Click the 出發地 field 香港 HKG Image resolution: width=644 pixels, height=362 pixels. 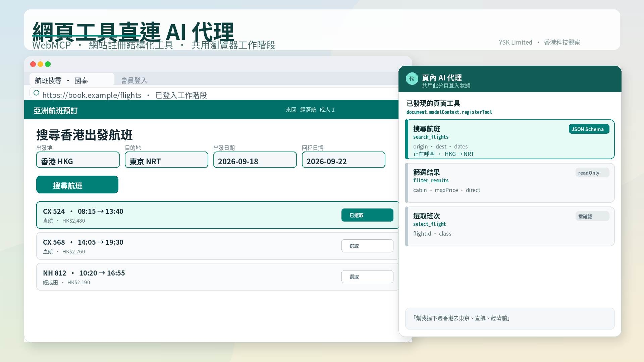pos(78,160)
